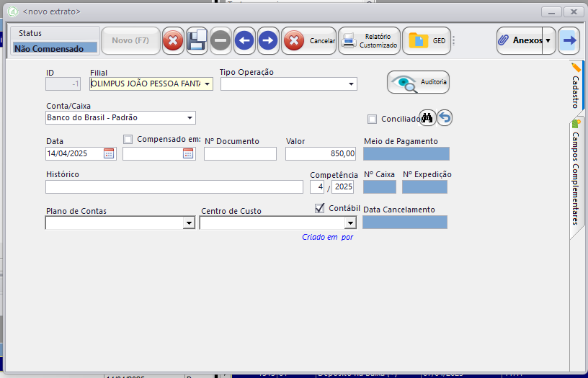The height and width of the screenshot is (378, 588).
Task: Open the GED folder button
Action: [x=427, y=40]
